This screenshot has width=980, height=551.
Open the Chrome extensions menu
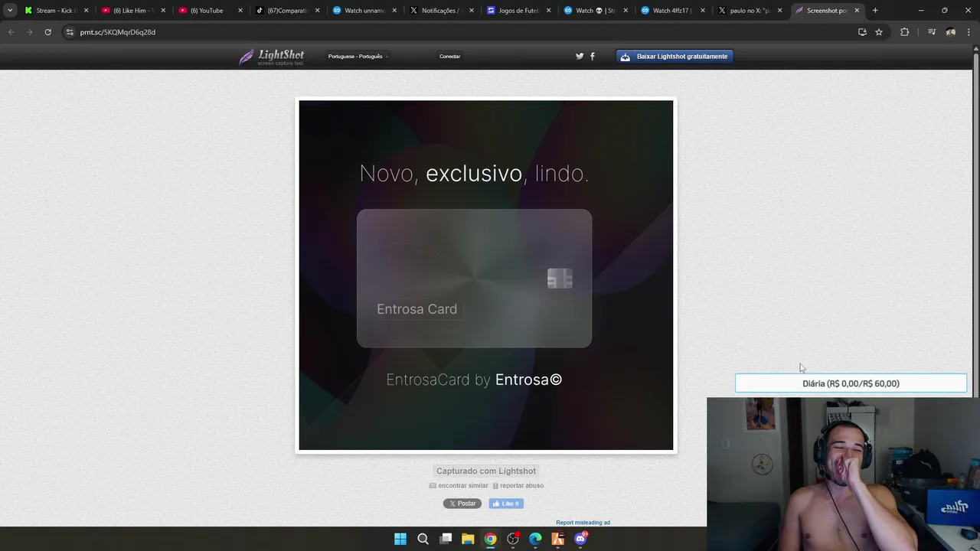[905, 32]
